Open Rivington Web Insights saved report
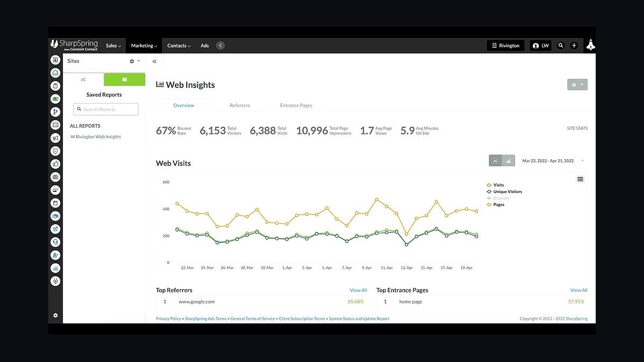 (x=96, y=137)
